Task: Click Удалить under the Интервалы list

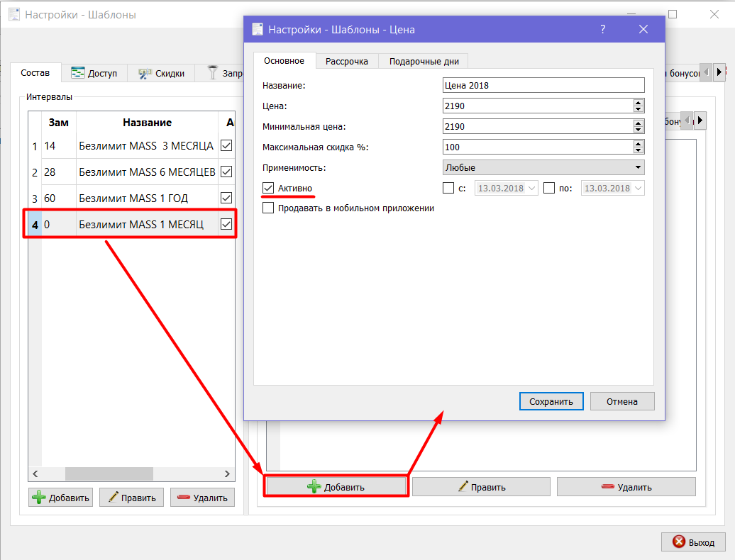Action: tap(202, 497)
